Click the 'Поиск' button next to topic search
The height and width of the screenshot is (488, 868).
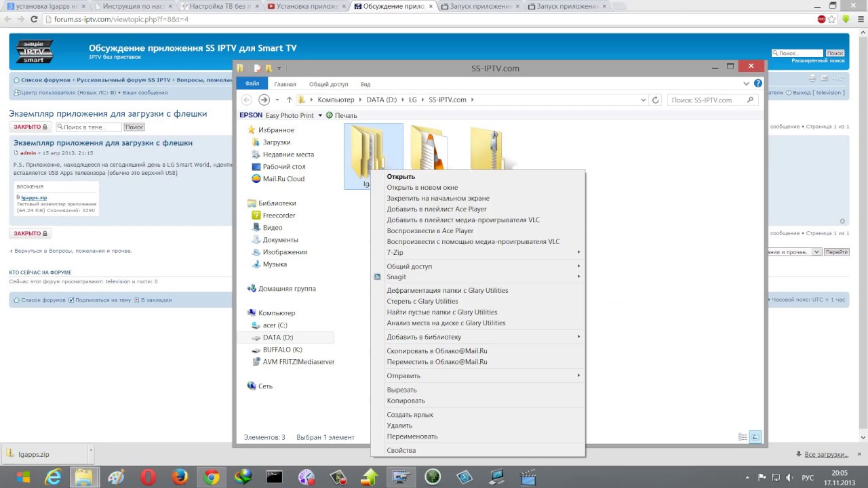click(x=134, y=127)
